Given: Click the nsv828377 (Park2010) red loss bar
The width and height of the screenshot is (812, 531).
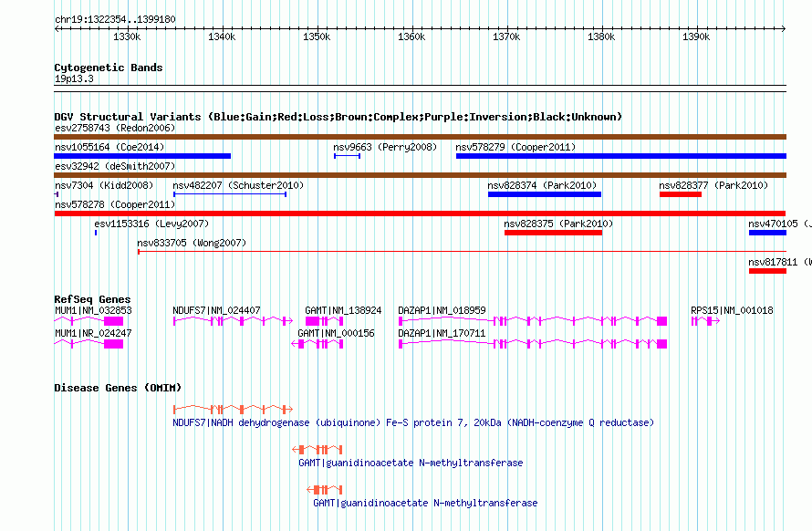Looking at the screenshot, I should pos(681,194).
